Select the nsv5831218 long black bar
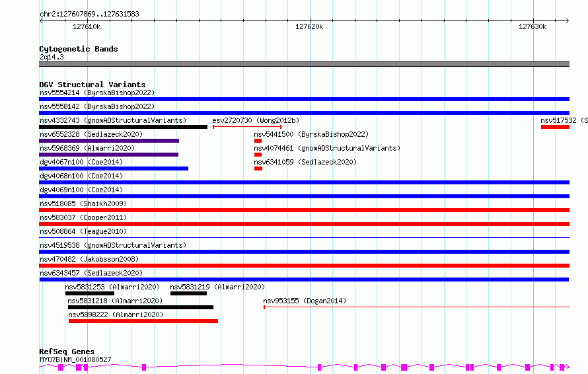The width and height of the screenshot is (588, 374). coord(141,307)
